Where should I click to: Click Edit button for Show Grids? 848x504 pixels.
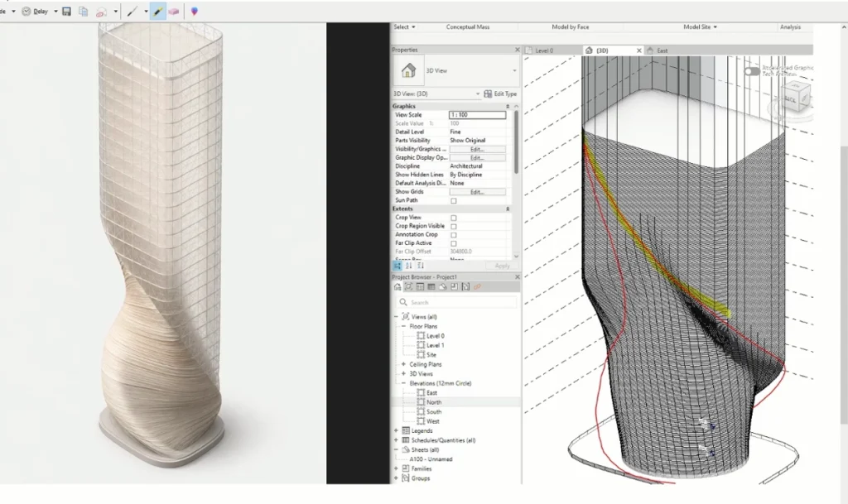pos(478,192)
